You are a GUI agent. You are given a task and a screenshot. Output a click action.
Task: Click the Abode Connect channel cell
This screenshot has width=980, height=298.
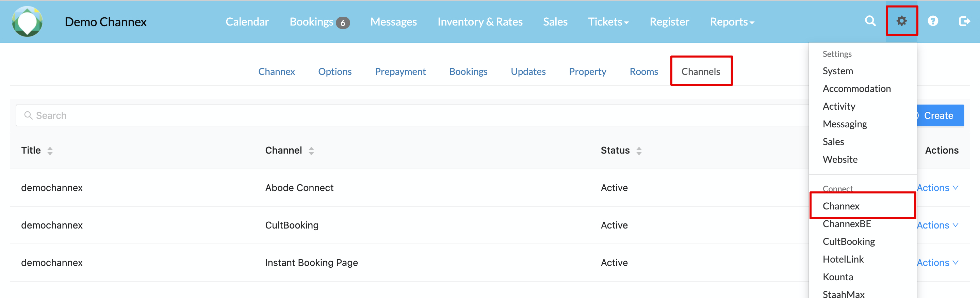[299, 188]
